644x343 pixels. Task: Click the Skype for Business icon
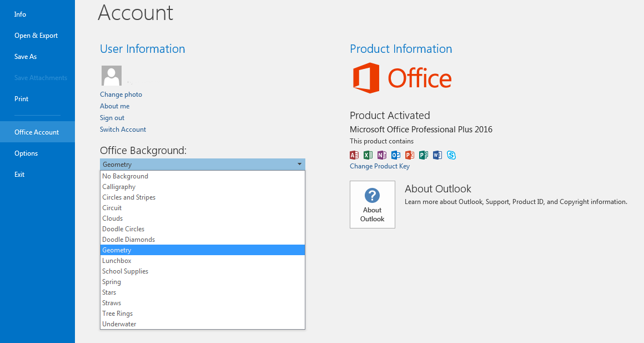(451, 155)
